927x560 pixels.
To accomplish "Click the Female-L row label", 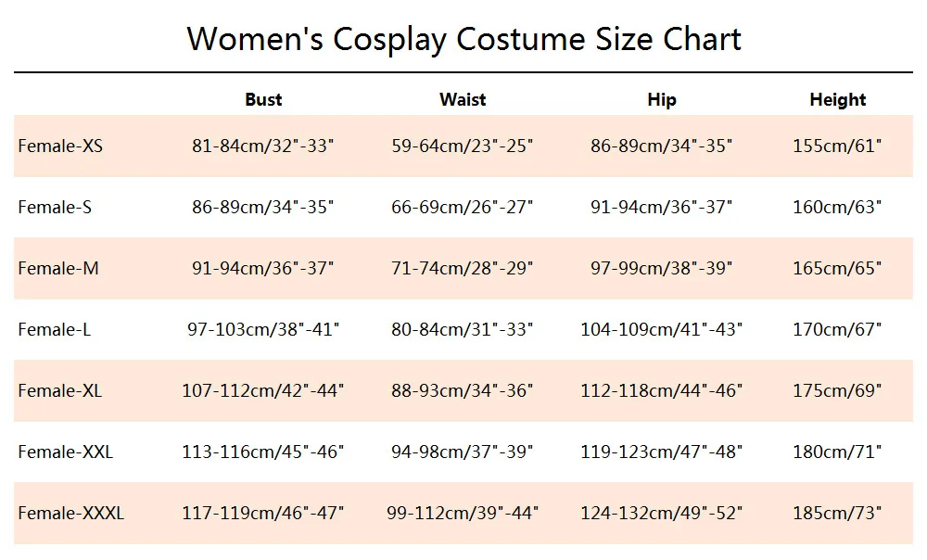I will [55, 329].
